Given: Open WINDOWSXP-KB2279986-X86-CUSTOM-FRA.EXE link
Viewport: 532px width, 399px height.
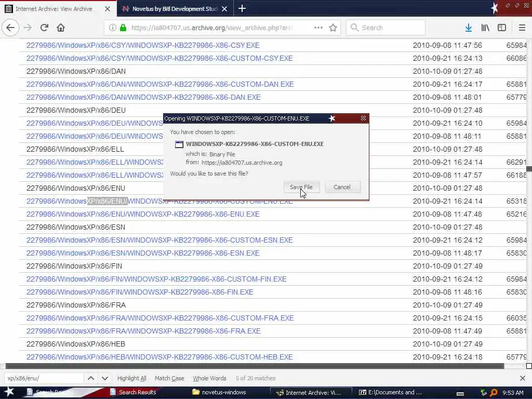Looking at the screenshot, I should pos(160,318).
